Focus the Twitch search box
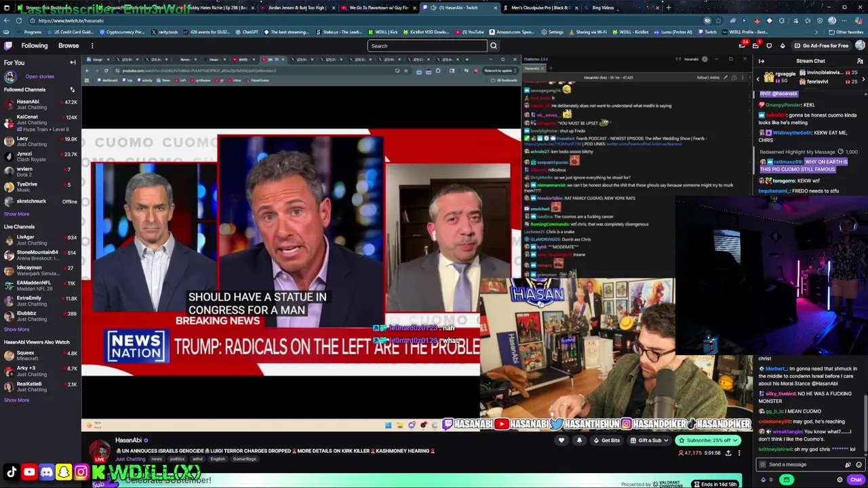 coord(427,45)
